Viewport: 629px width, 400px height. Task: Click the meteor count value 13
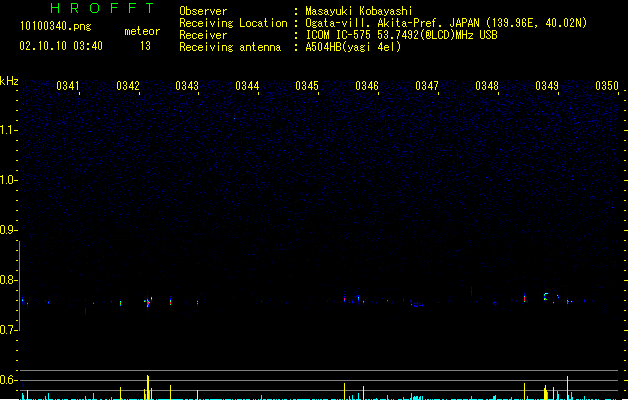click(145, 46)
